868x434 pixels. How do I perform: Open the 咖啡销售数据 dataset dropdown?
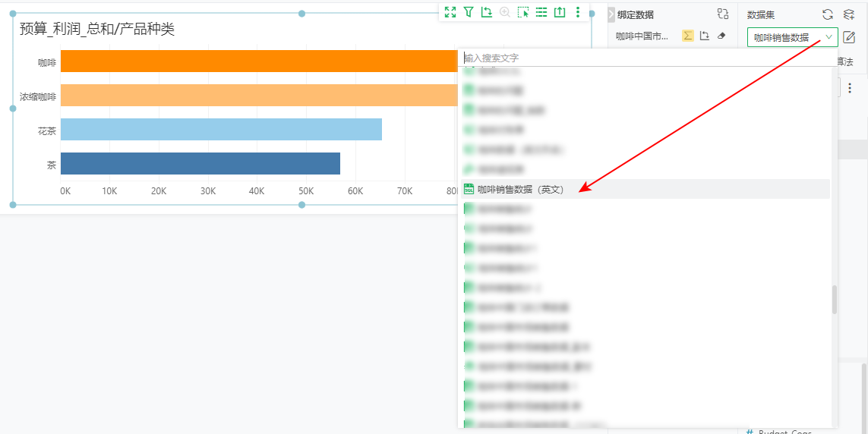[792, 37]
